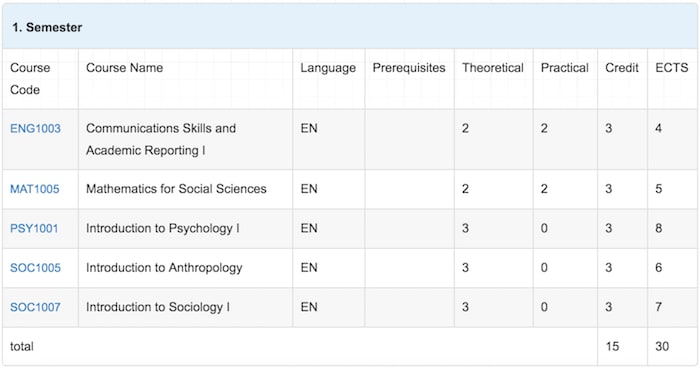Click the total ECTS value 30
The image size is (700, 368).
click(x=662, y=347)
